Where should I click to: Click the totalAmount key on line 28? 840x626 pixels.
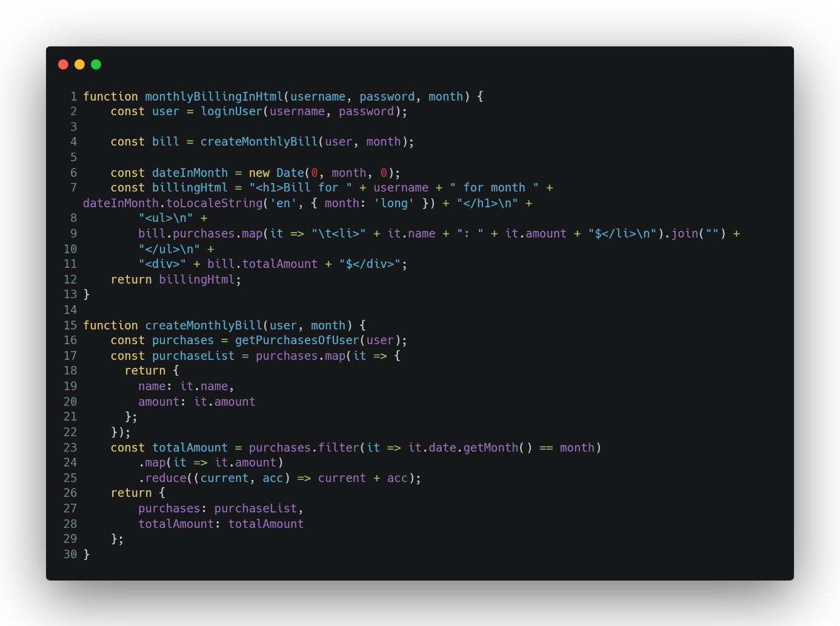coord(176,524)
